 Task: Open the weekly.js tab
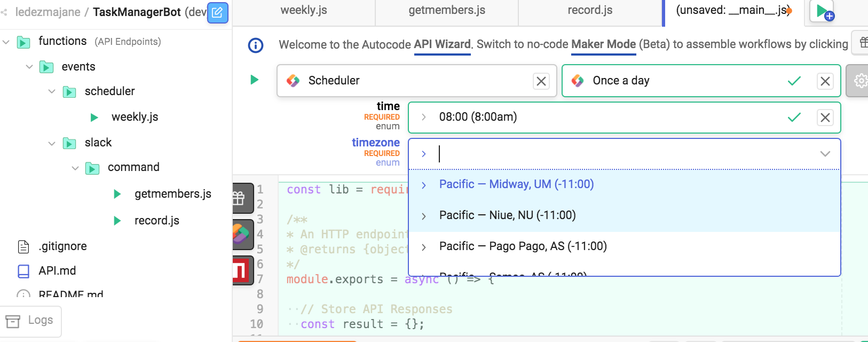304,11
